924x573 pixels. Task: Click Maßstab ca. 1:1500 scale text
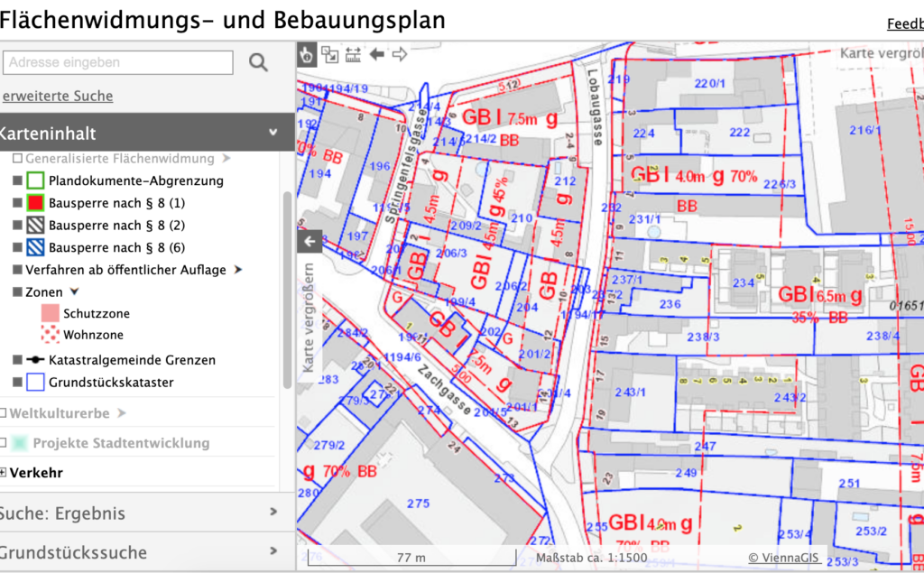point(592,558)
